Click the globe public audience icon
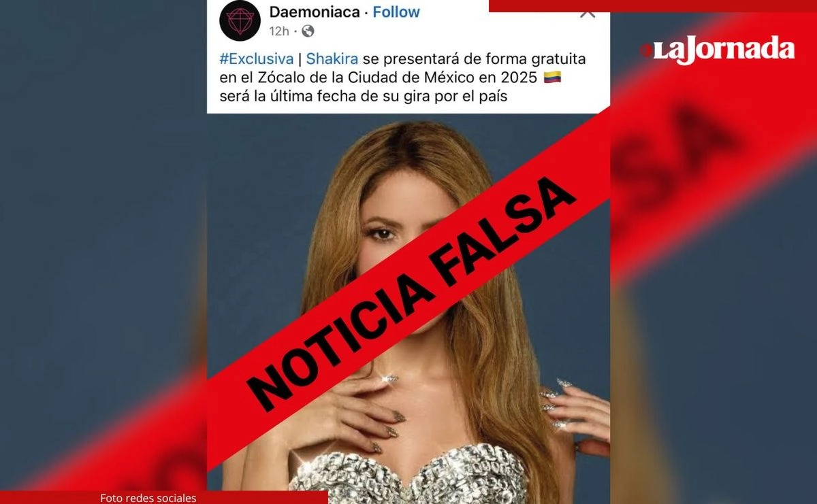The image size is (817, 504). coord(308,31)
